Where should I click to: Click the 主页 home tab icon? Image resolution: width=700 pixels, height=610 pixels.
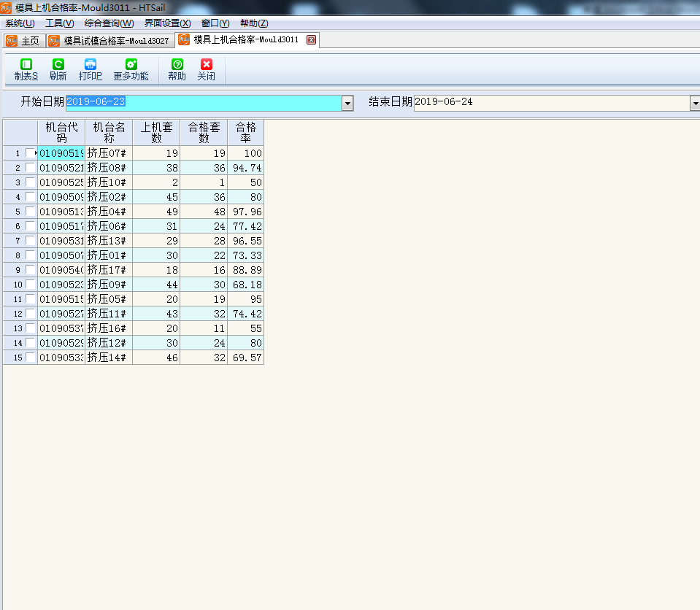coord(12,41)
